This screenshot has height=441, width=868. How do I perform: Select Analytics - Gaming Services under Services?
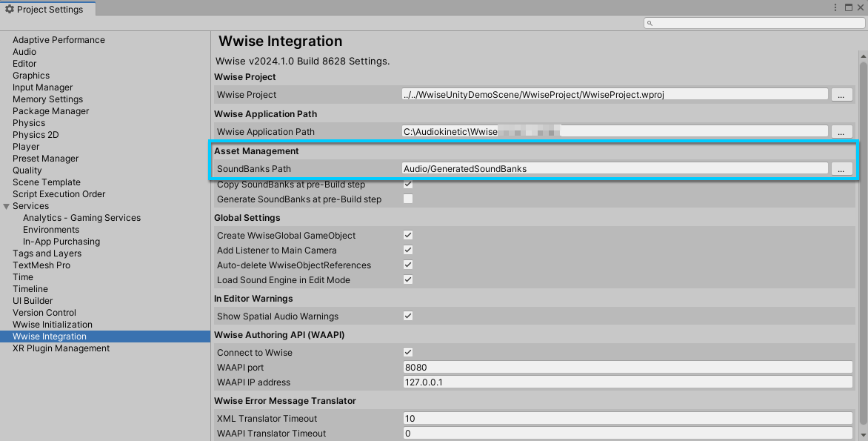(x=81, y=218)
